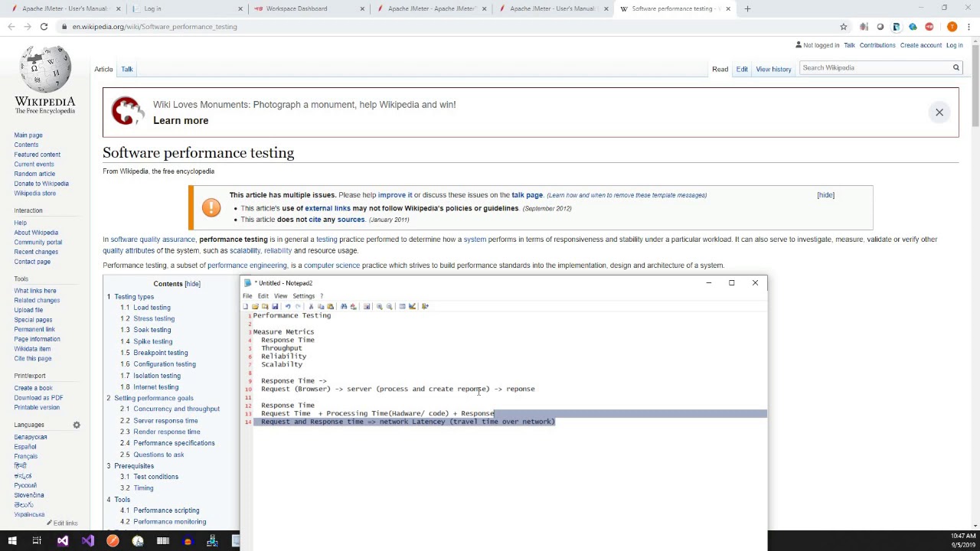
Task: Open View menu in Notepad2
Action: point(281,296)
